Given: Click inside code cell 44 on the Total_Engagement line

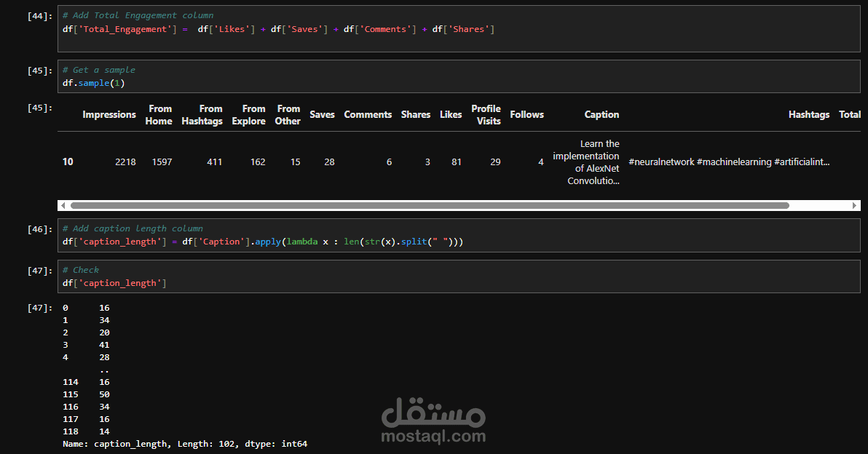Looking at the screenshot, I should click(x=278, y=29).
